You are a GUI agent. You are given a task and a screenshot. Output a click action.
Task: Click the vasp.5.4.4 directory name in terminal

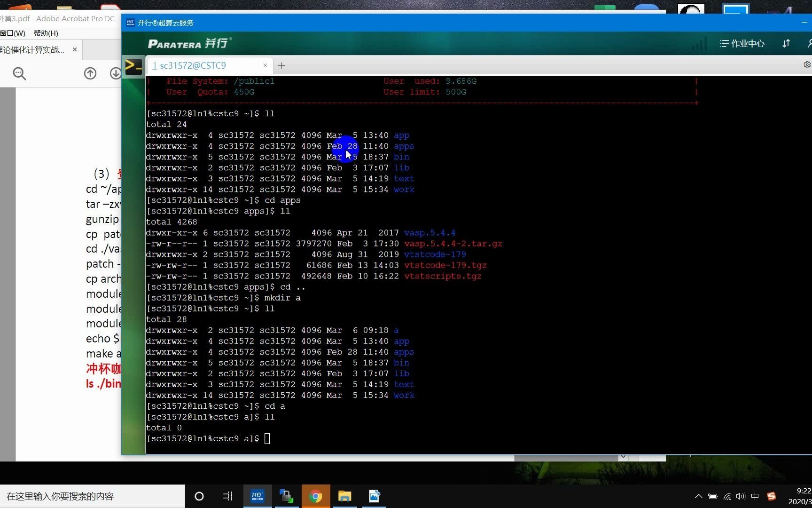(429, 233)
